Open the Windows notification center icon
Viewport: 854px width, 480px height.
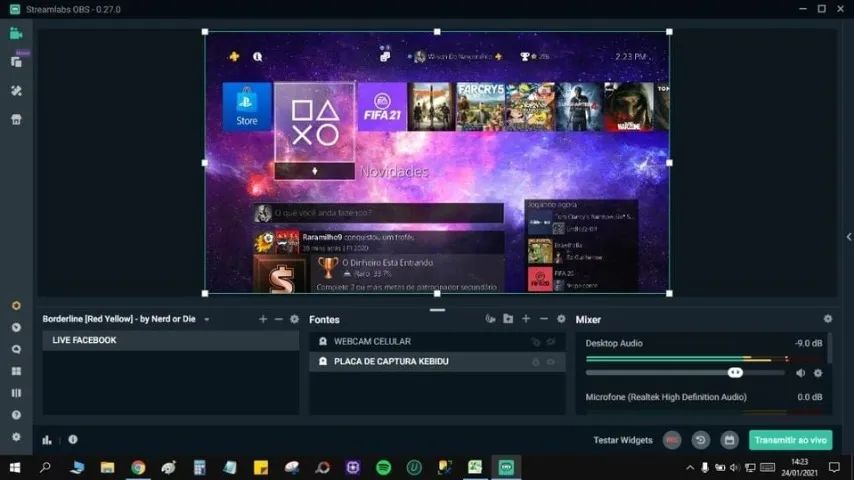pos(834,467)
